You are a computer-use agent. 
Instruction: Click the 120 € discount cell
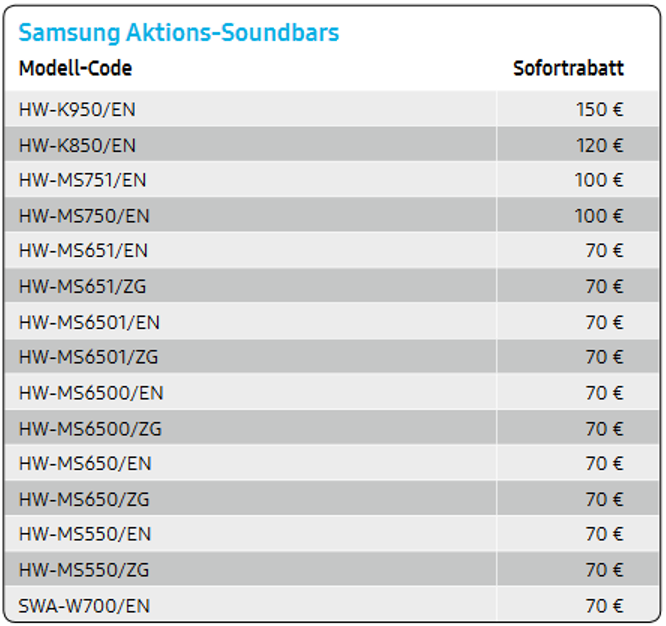[x=599, y=145]
